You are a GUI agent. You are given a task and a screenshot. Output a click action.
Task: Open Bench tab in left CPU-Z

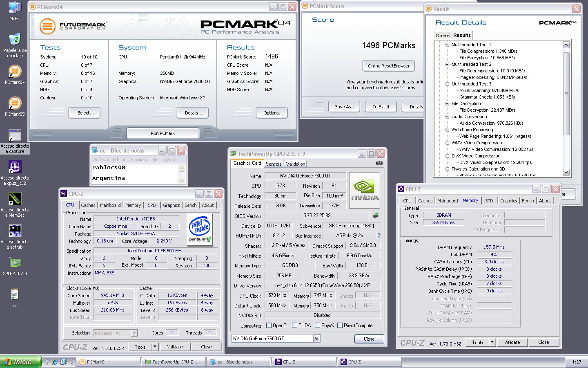click(x=191, y=205)
